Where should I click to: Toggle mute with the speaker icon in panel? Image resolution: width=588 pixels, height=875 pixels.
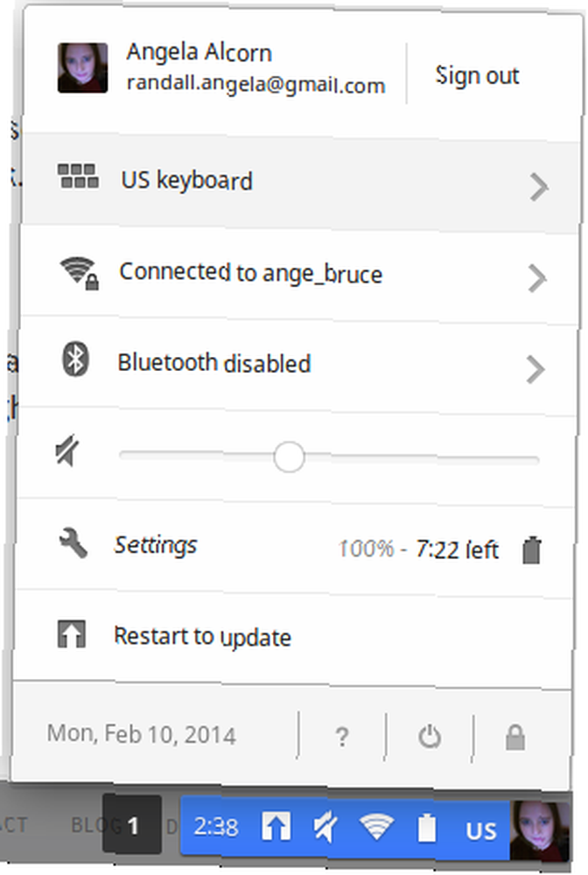[x=68, y=451]
